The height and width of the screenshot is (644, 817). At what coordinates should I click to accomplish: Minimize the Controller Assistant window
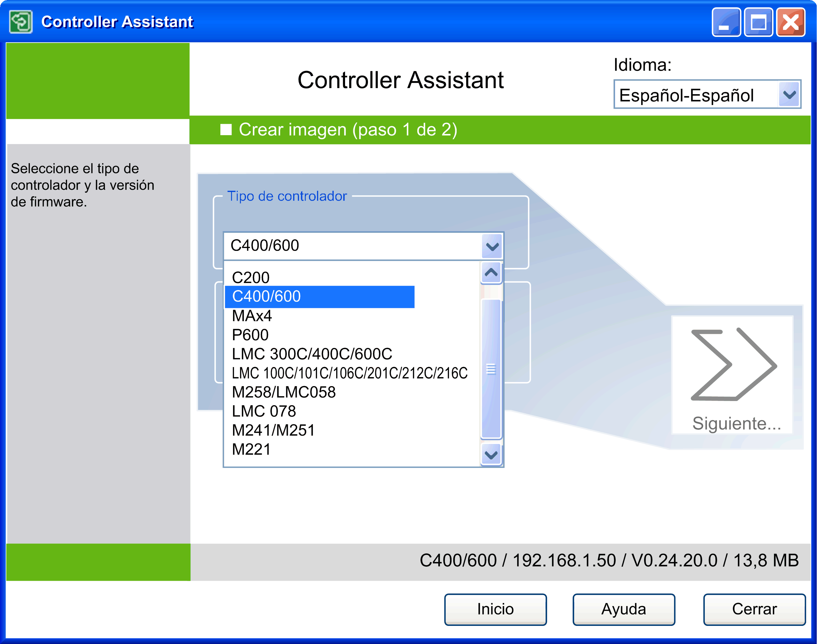[x=726, y=22]
